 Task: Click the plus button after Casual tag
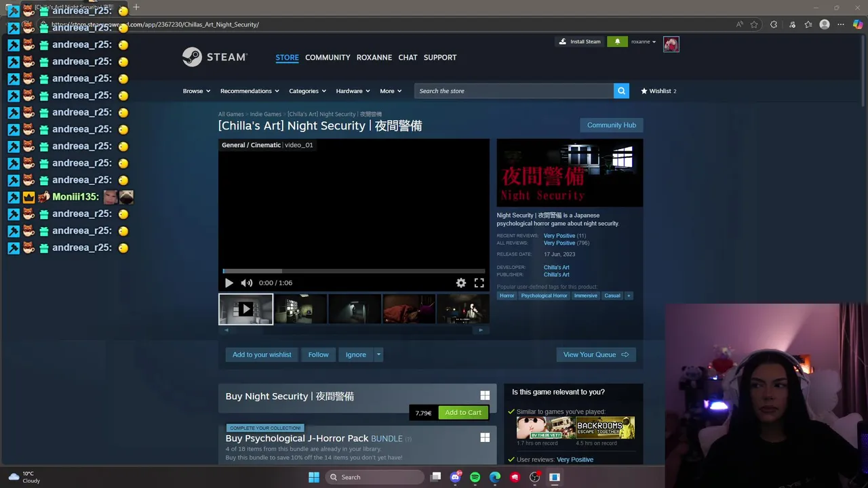point(629,296)
